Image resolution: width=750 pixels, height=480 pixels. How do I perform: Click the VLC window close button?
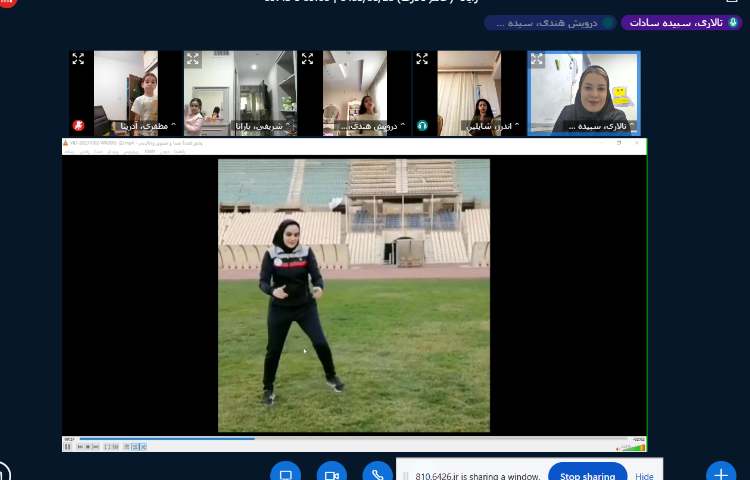(637, 143)
